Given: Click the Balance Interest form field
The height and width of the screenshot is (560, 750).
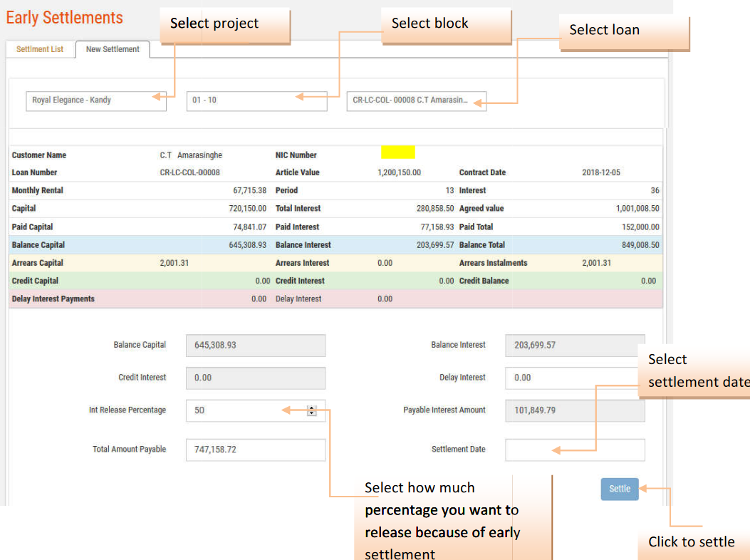Looking at the screenshot, I should pos(575,345).
